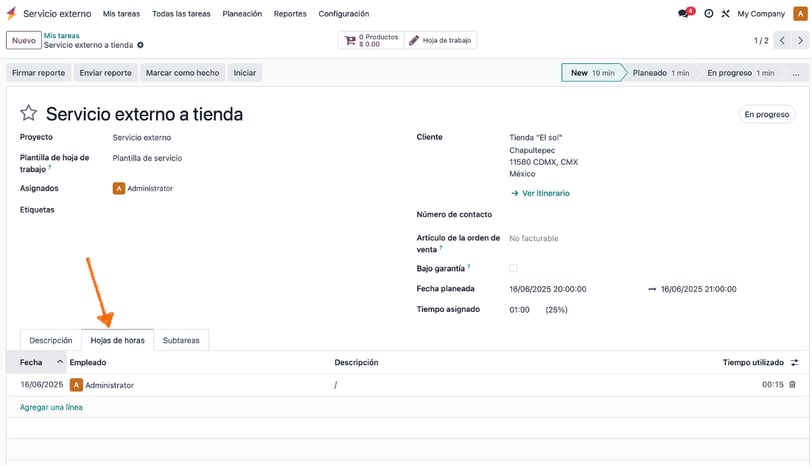Open the En progreso state selector
This screenshot has height=470, width=812.
[x=766, y=114]
